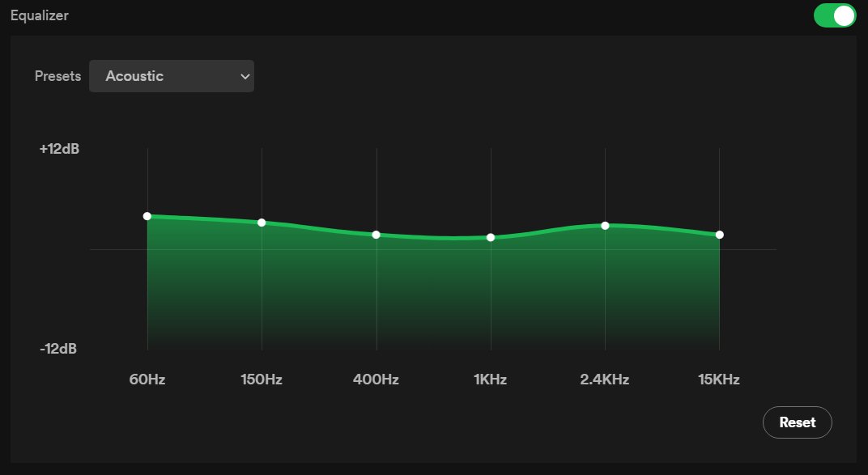
Task: Click the 2.4KHz frequency label
Action: pyautogui.click(x=603, y=379)
